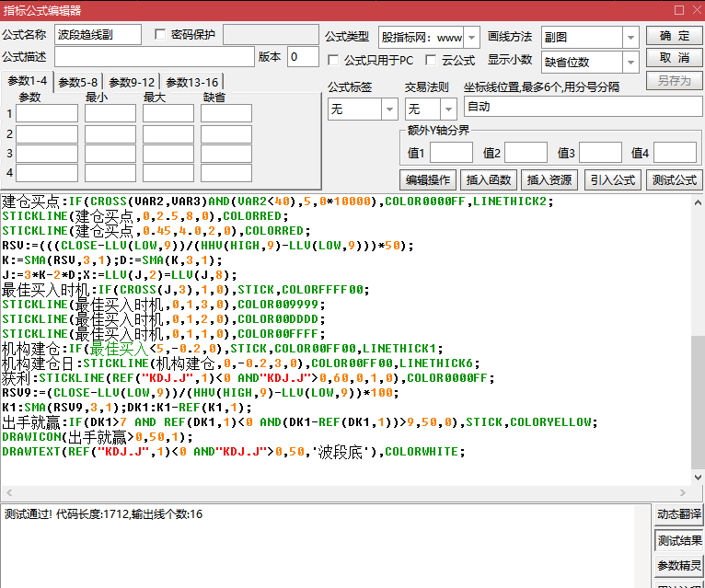Focus the 值2 input field
This screenshot has height=588, width=705.
point(526,153)
